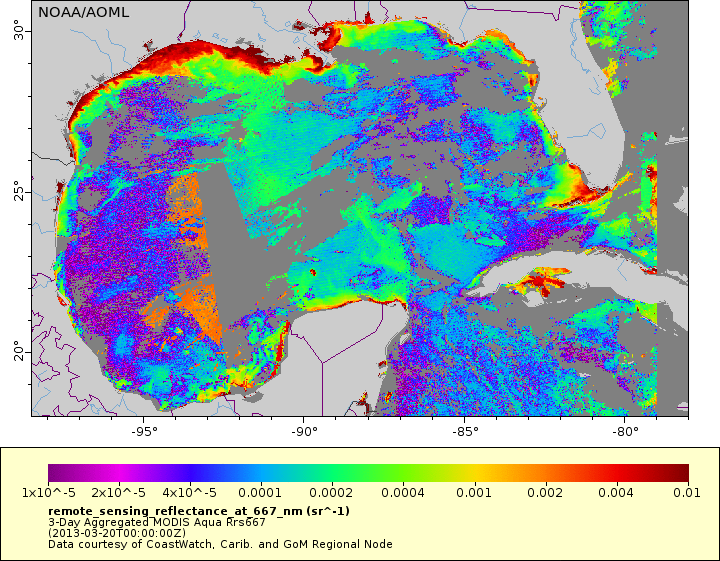Click the 2013-03-20T00:00:00Z timestamp
Viewport: 720px width, 561px height.
117,533
